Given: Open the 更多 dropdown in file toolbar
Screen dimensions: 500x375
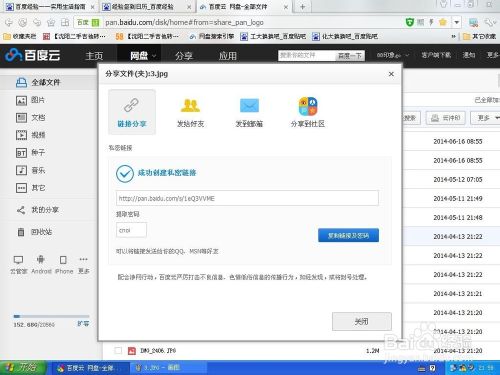Looking at the screenshot, I should point(487,118).
